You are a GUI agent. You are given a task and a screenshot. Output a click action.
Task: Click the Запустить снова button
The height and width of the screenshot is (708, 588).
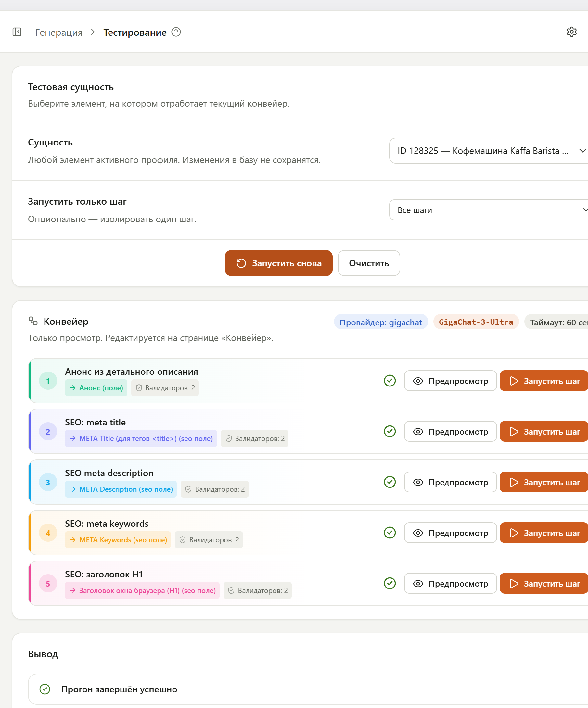coord(278,263)
